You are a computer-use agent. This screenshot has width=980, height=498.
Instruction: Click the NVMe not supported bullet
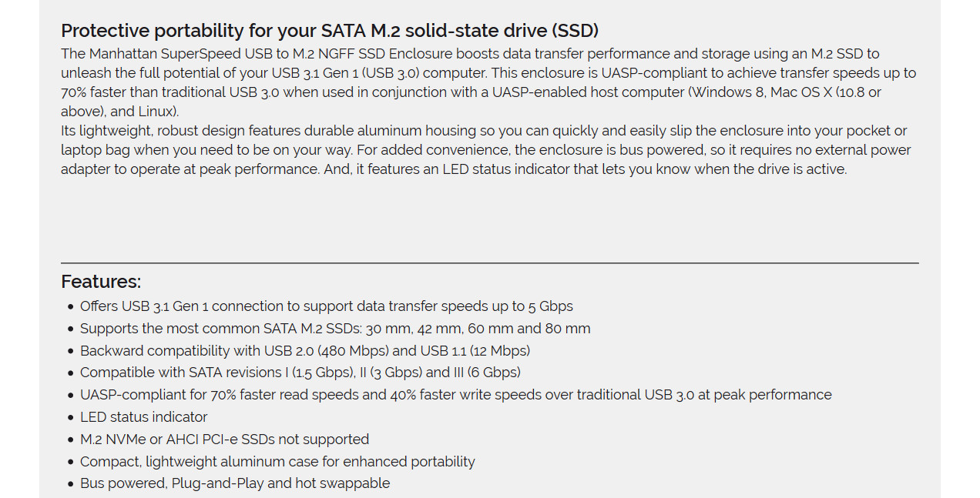coord(225,440)
